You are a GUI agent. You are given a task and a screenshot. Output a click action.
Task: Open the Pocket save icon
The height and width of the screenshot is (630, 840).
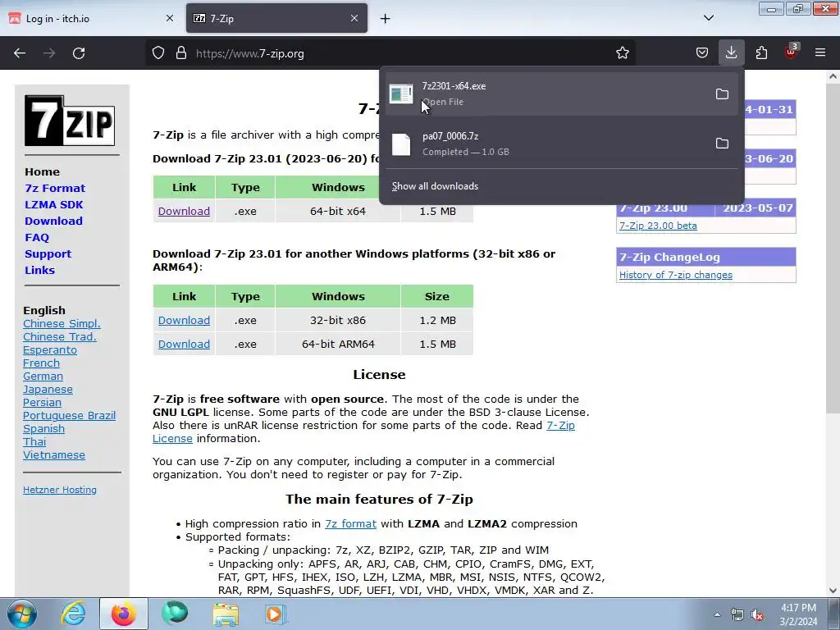(702, 53)
